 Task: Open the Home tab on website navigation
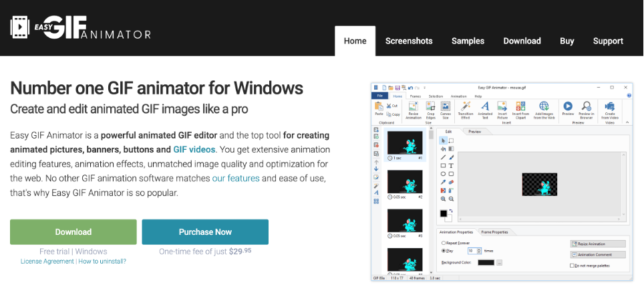point(355,41)
